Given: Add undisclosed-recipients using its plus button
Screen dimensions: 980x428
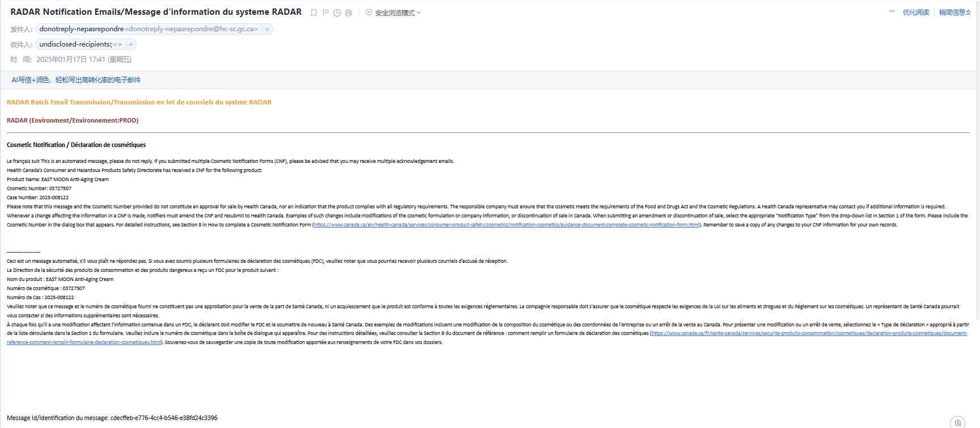Looking at the screenshot, I should point(130,44).
